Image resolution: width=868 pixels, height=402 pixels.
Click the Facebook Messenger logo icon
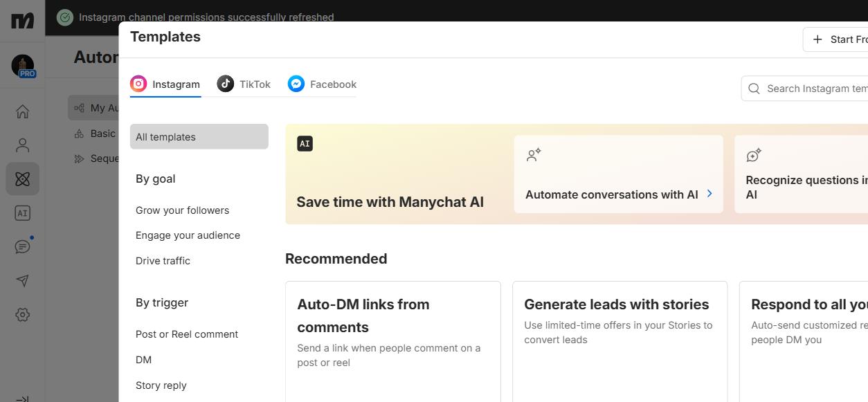[296, 84]
